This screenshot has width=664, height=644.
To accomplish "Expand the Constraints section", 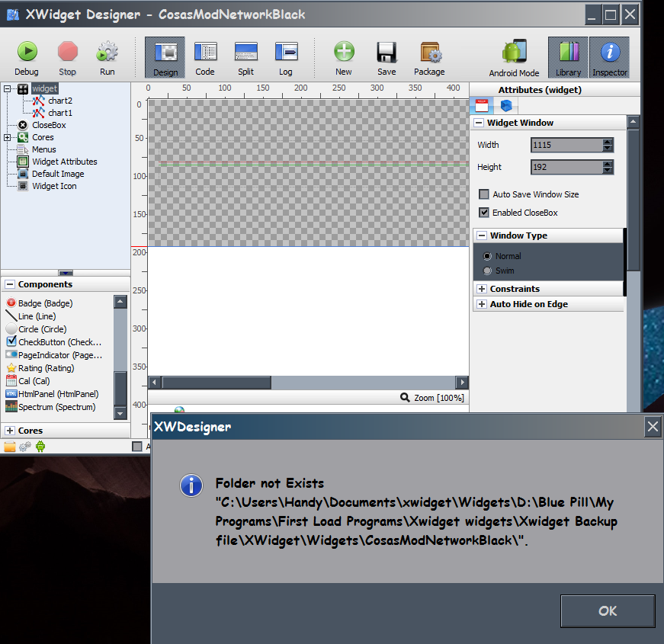I will [x=482, y=289].
